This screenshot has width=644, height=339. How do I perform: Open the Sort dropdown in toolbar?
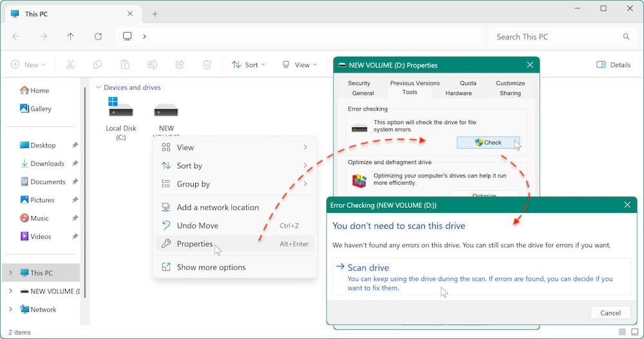[x=249, y=64]
